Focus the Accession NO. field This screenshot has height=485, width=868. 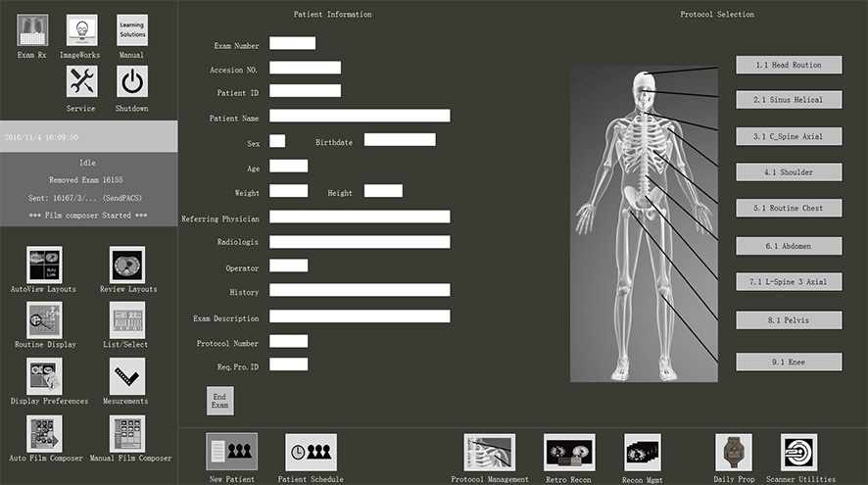point(305,68)
